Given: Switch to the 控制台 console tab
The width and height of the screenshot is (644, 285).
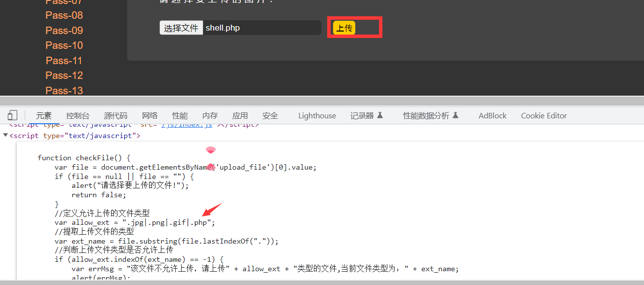Looking at the screenshot, I should 78,115.
